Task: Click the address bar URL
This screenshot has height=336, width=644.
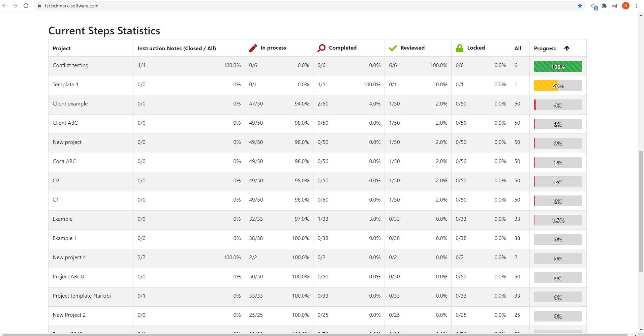Action: pyautogui.click(x=71, y=6)
